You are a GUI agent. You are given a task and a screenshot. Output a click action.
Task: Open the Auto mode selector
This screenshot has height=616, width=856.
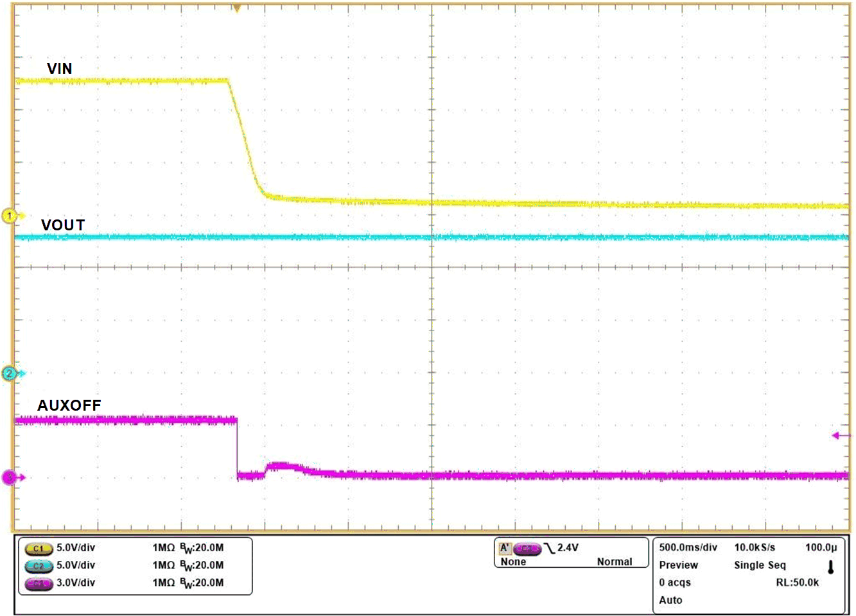pyautogui.click(x=670, y=600)
